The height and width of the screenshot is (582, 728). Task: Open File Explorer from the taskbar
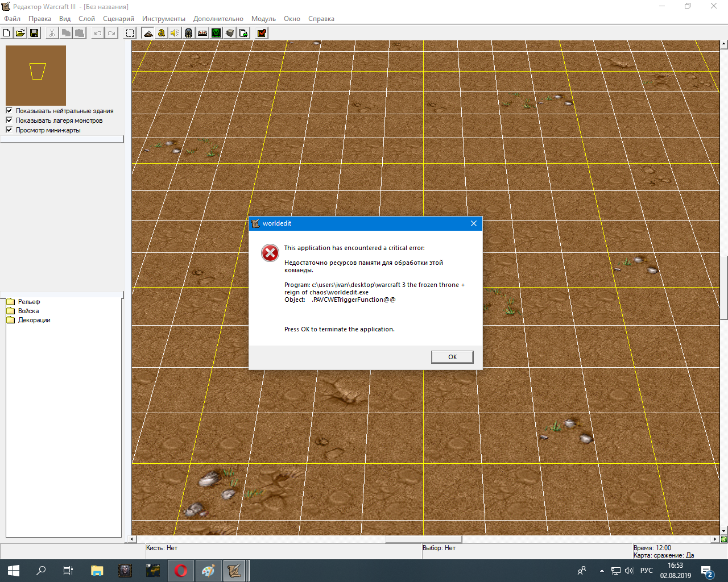click(x=97, y=571)
